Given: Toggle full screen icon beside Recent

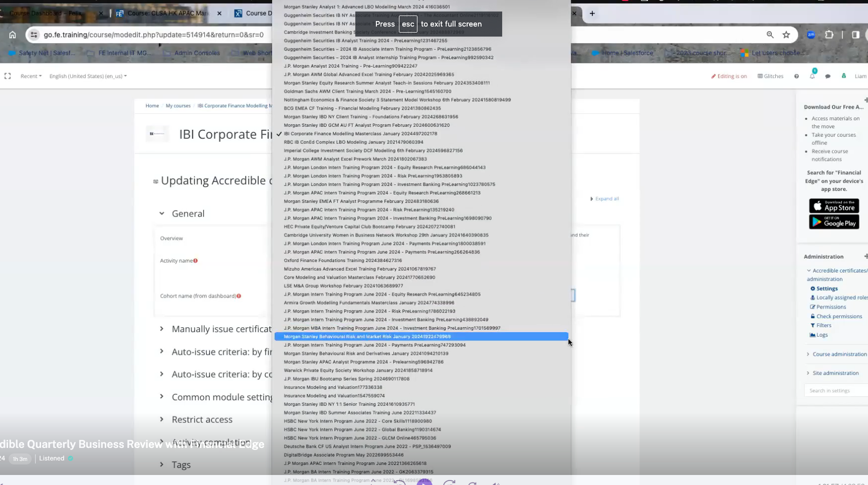Looking at the screenshot, I should coord(8,76).
